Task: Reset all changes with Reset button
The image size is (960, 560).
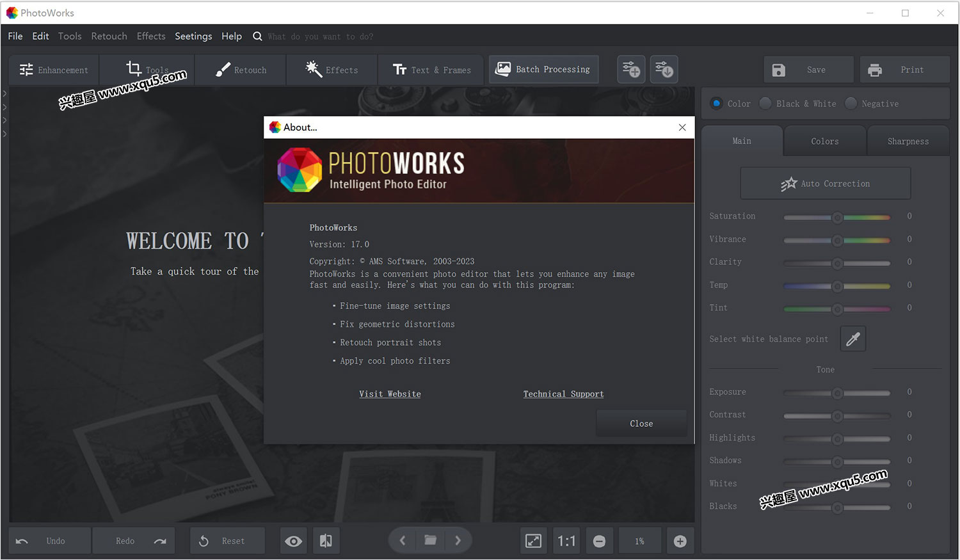Action: pos(228,541)
